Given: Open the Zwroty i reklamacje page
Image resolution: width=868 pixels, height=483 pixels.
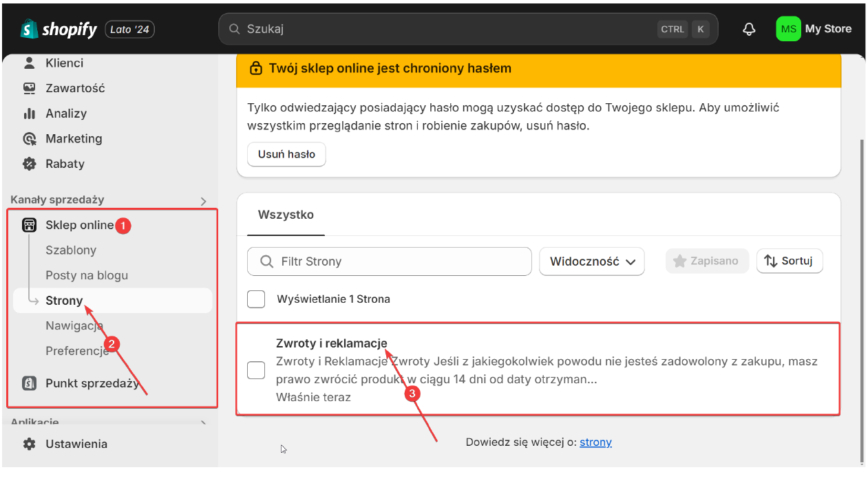Looking at the screenshot, I should (x=332, y=343).
